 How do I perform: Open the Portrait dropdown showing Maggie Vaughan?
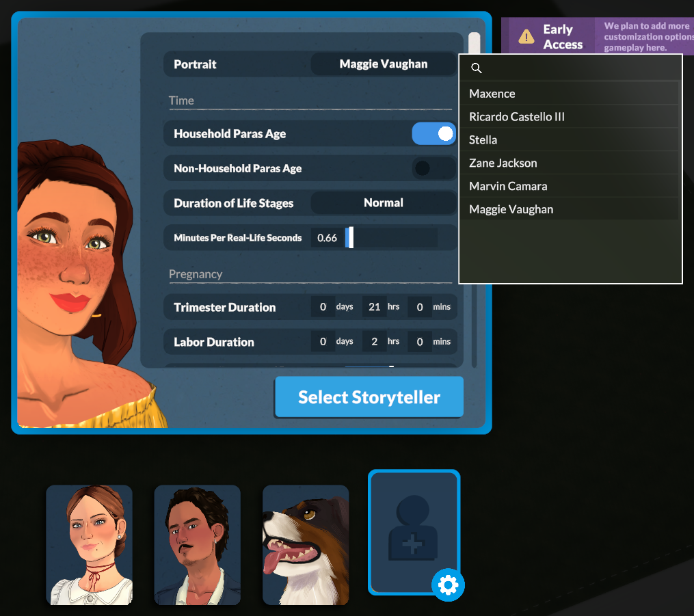(x=384, y=64)
